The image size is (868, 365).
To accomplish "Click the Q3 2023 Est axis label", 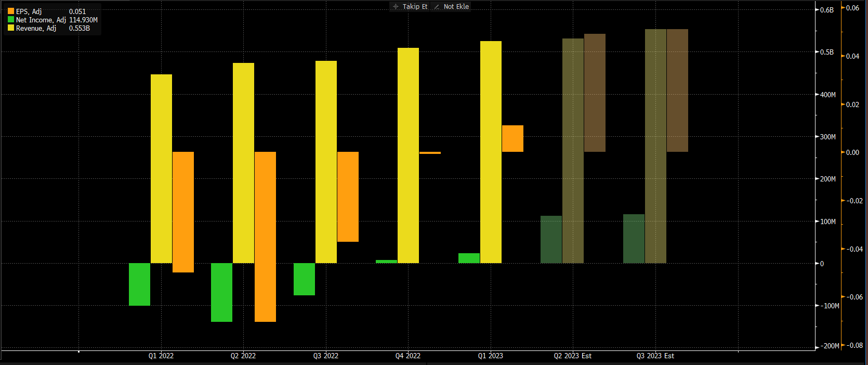I will (655, 356).
